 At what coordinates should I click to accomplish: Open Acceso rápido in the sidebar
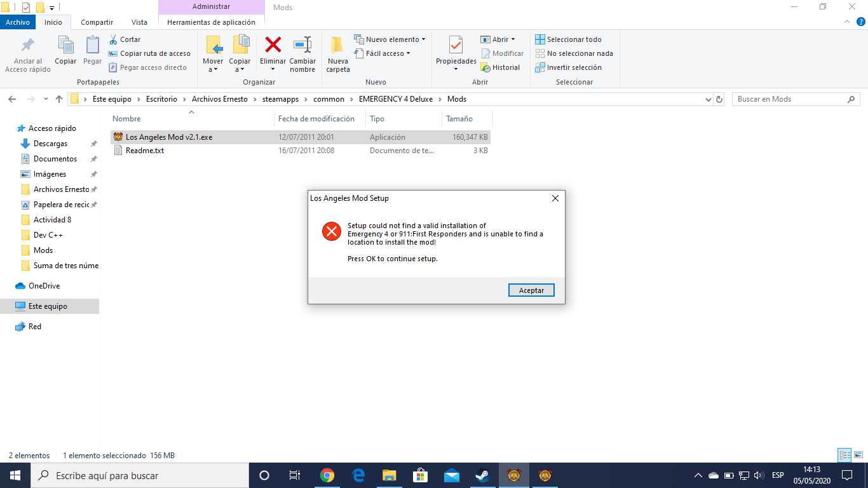point(52,128)
